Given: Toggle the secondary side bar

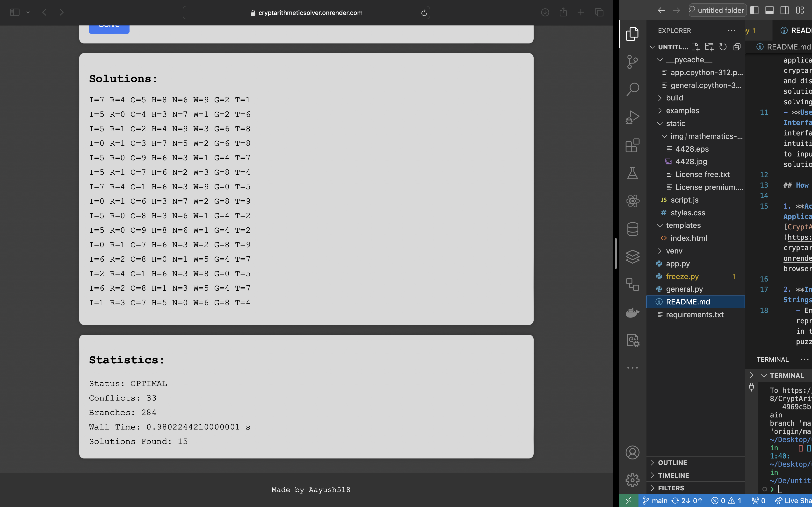Looking at the screenshot, I should point(784,10).
